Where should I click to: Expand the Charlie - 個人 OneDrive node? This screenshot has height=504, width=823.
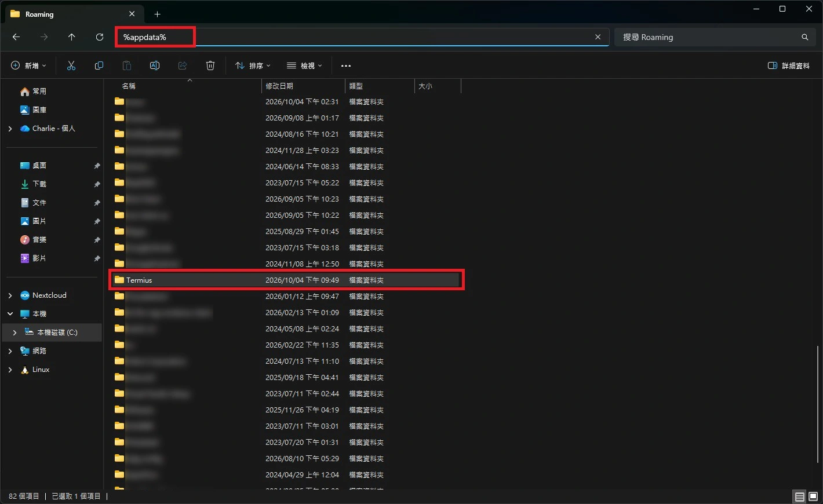(10, 129)
